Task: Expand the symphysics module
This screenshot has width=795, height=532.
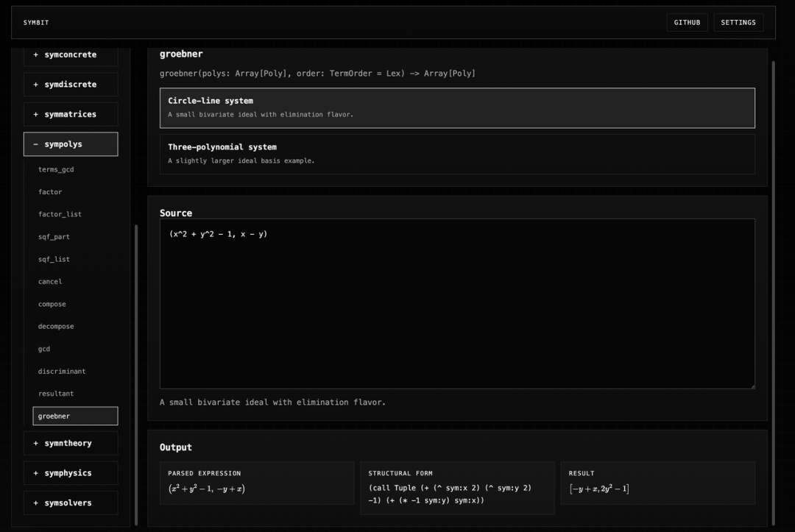Action: coord(71,473)
